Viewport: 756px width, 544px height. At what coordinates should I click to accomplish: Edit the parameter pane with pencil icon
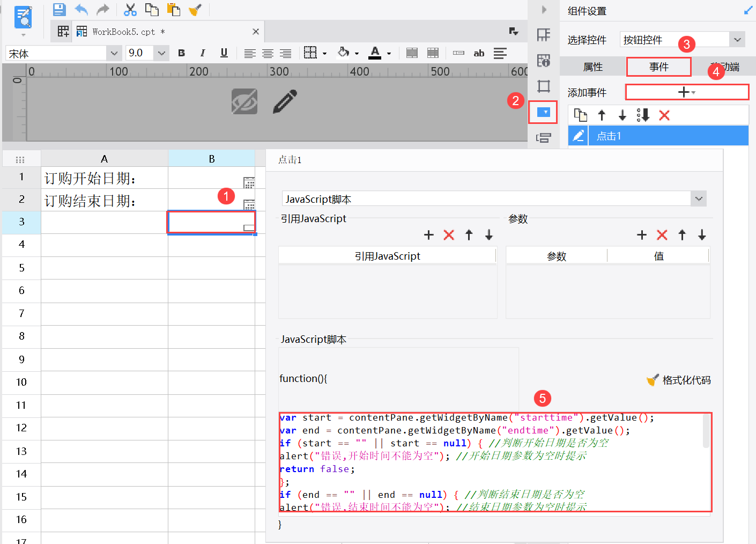(x=285, y=101)
